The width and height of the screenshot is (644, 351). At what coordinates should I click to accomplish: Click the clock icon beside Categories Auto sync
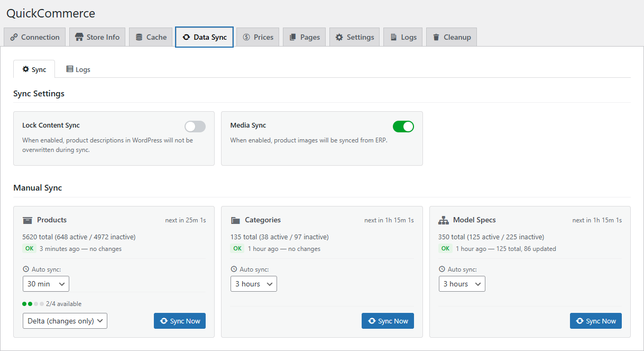pyautogui.click(x=234, y=269)
